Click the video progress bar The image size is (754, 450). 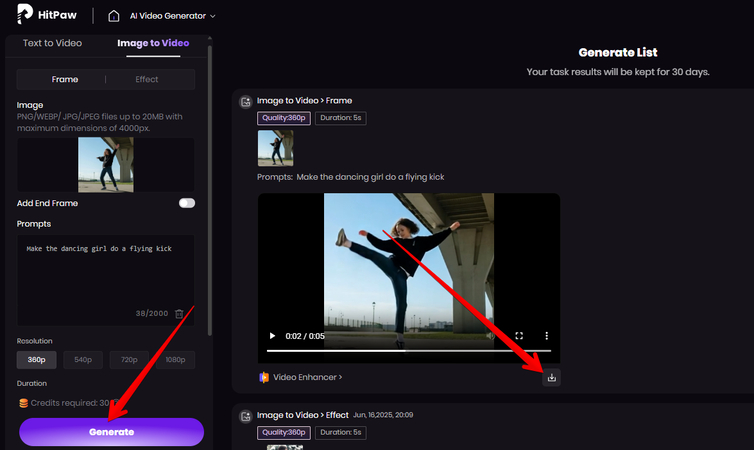click(409, 351)
